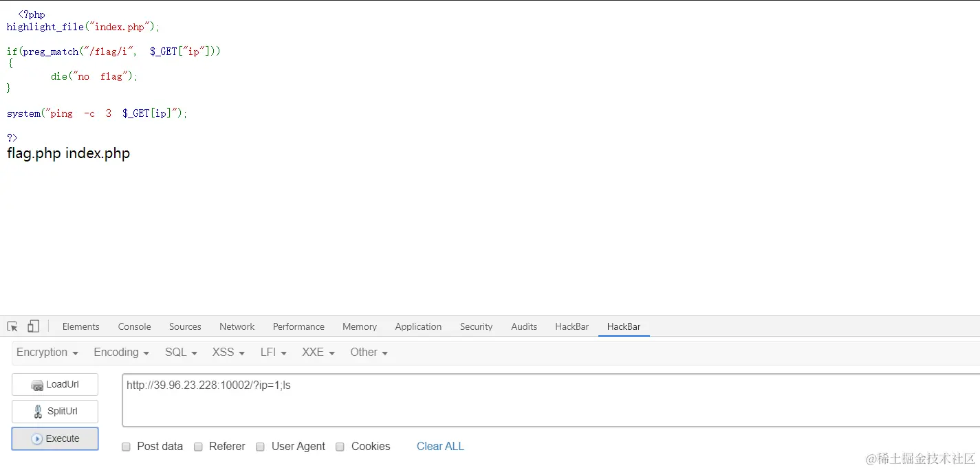Image resolution: width=980 pixels, height=470 pixels.
Task: Open the Application tab
Action: click(418, 326)
